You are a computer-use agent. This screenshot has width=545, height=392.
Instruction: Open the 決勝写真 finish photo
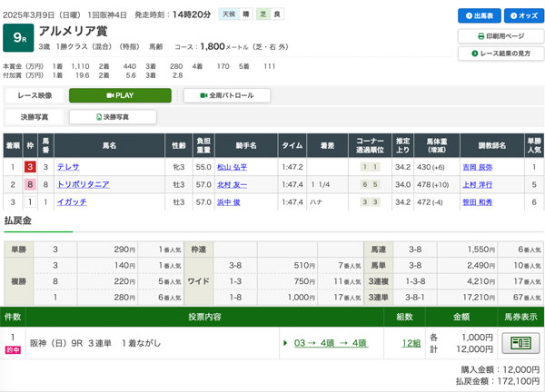[x=113, y=117]
